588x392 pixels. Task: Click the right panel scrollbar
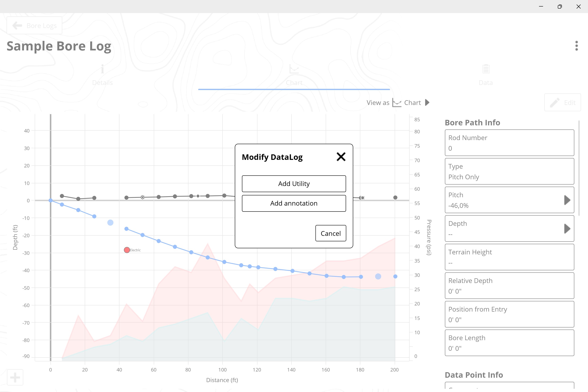579,168
